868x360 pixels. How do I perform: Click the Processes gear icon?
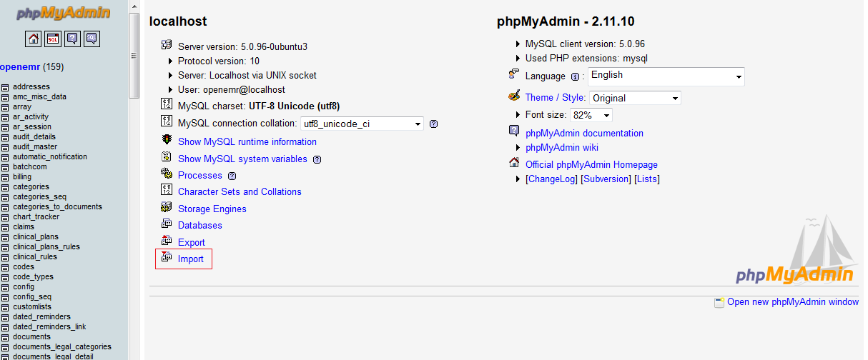click(x=167, y=174)
